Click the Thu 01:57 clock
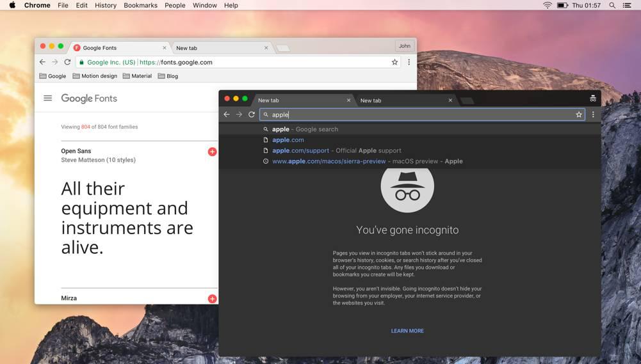The height and width of the screenshot is (364, 641). (x=586, y=5)
